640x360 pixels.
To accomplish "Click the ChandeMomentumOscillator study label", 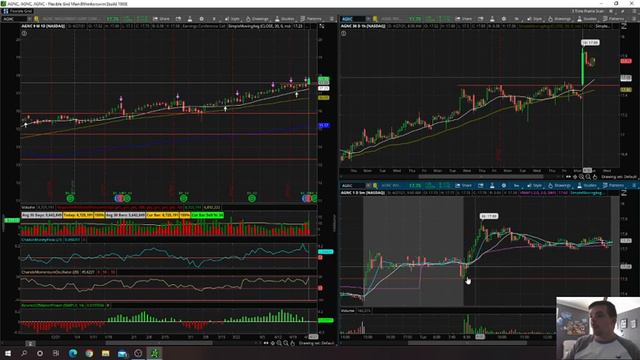I will click(x=50, y=272).
